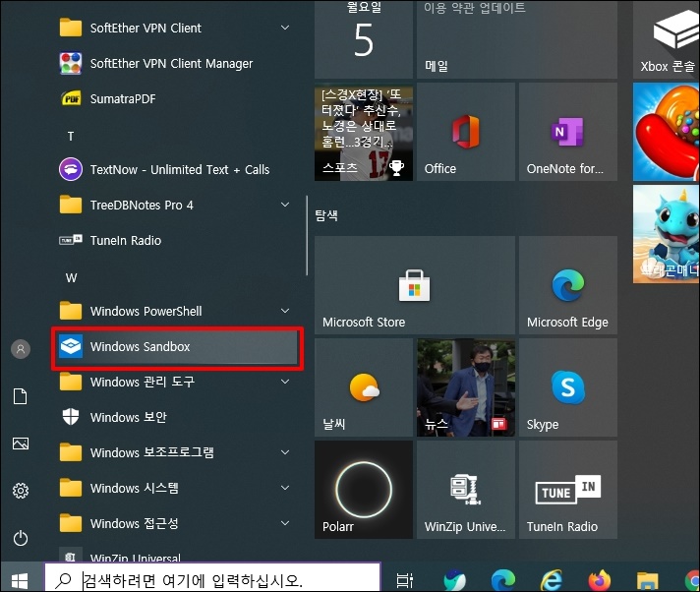Open the dragon game tile
The height and width of the screenshot is (592, 700).
[x=666, y=234]
